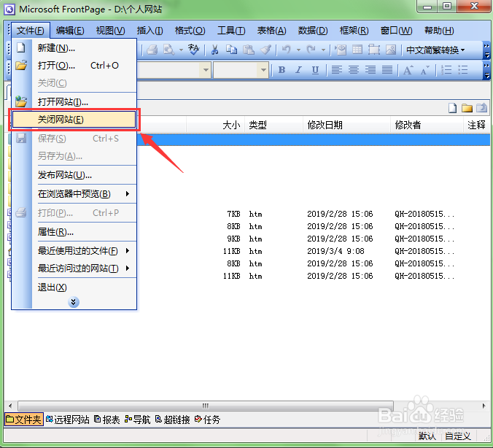Click the new folder icon above file list
The height and width of the screenshot is (448, 493).
pos(467,108)
